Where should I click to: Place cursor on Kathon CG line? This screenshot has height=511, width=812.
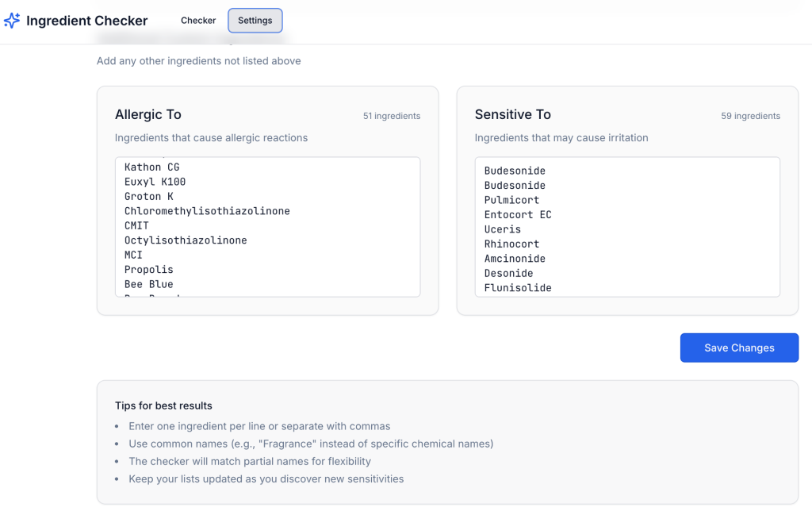tap(152, 167)
